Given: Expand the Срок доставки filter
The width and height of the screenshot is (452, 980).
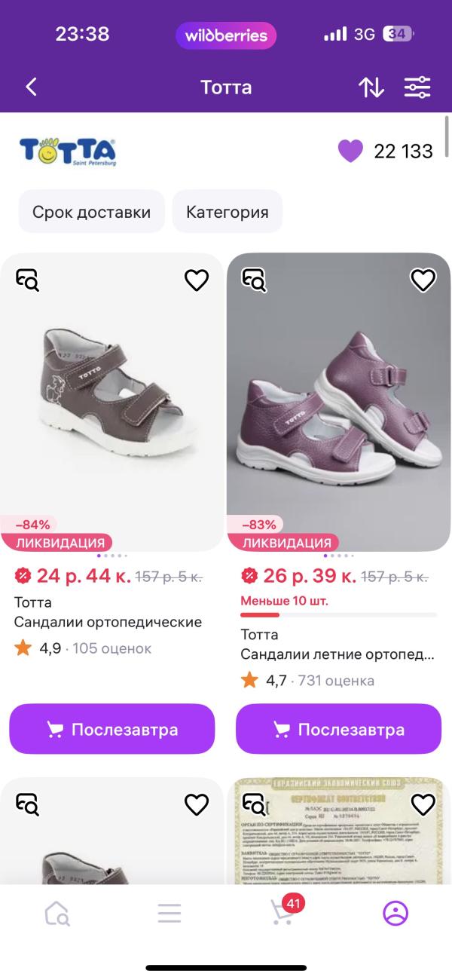Looking at the screenshot, I should 91,212.
